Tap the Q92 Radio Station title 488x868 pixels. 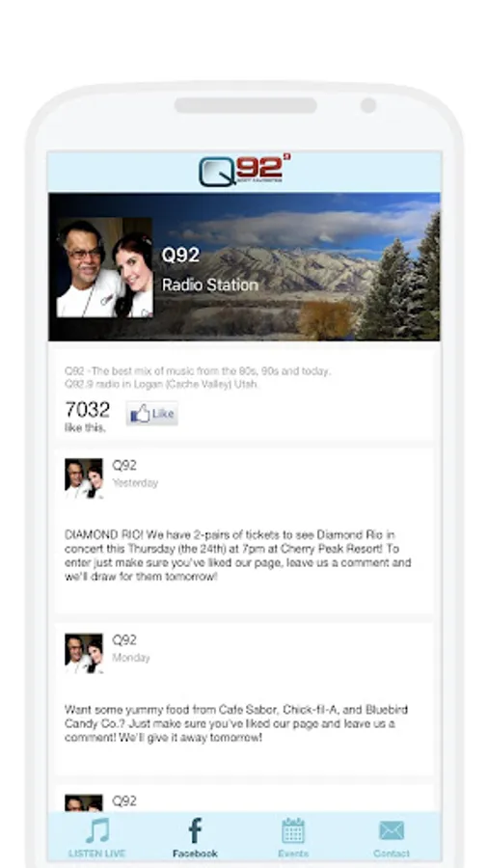209,270
